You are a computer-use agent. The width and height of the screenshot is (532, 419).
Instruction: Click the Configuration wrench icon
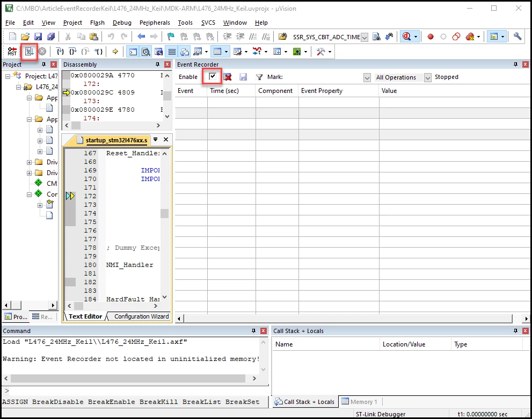click(x=517, y=37)
